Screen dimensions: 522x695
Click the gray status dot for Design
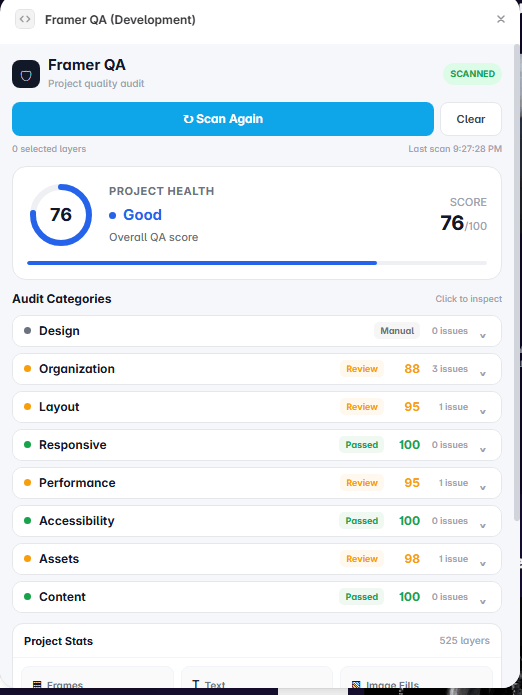[x=27, y=331]
